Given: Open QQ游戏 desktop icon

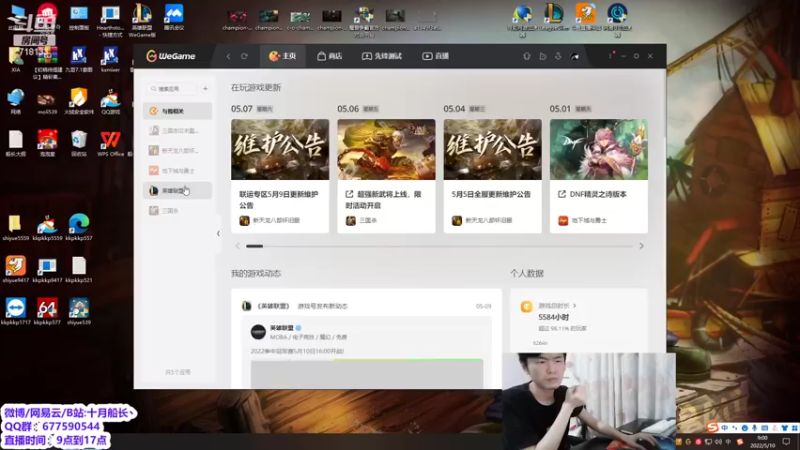Looking at the screenshot, I should pyautogui.click(x=110, y=102).
